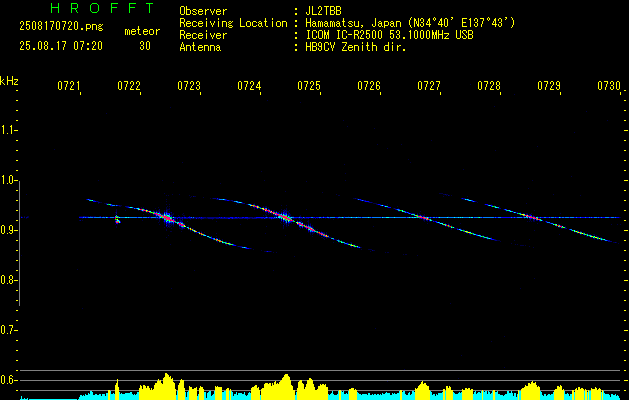Click the 0725 time marker
Viewport: 629px width, 400px height.
[309, 86]
